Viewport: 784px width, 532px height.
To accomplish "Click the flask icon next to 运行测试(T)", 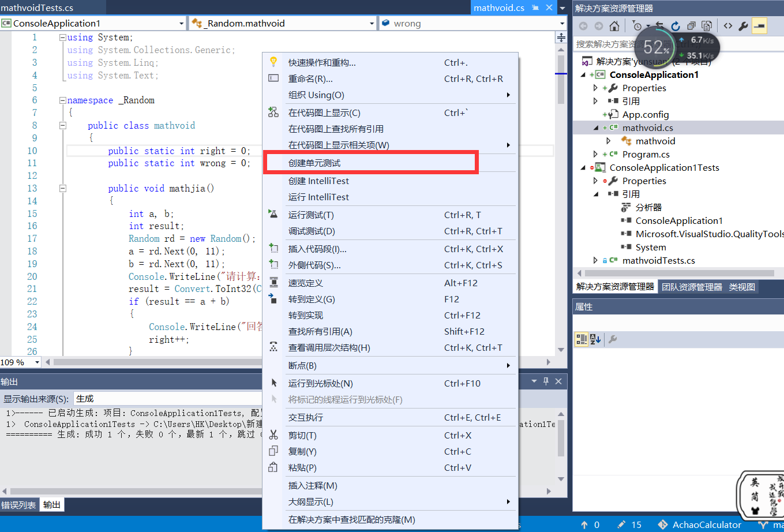I will [274, 215].
